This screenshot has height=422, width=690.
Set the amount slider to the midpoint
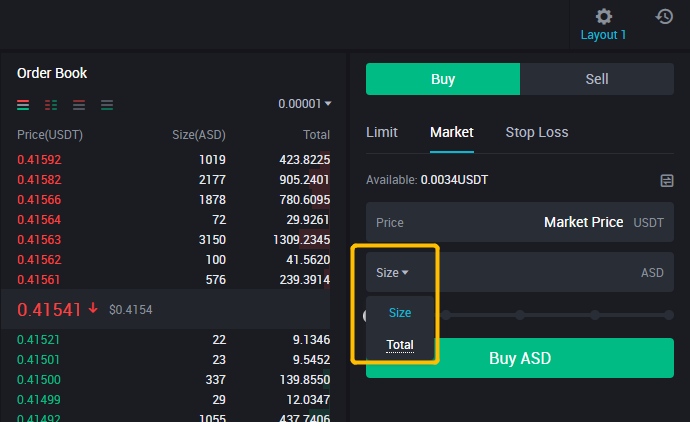point(520,315)
